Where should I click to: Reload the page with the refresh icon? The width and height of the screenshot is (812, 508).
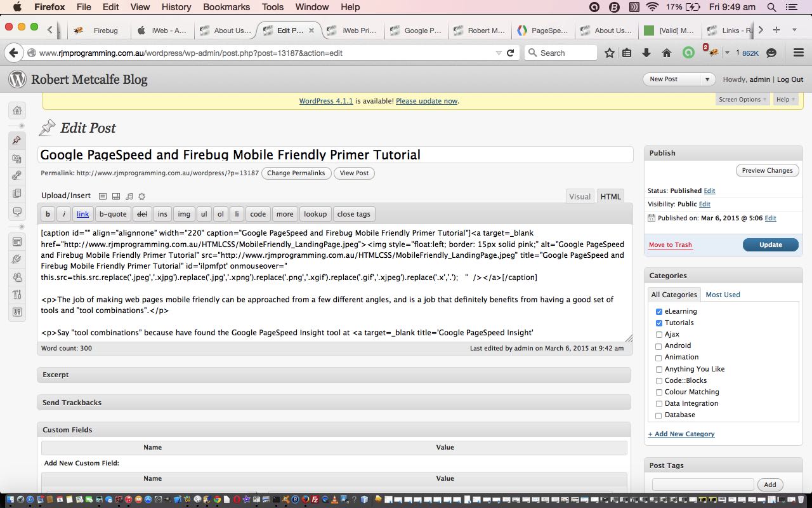point(510,53)
